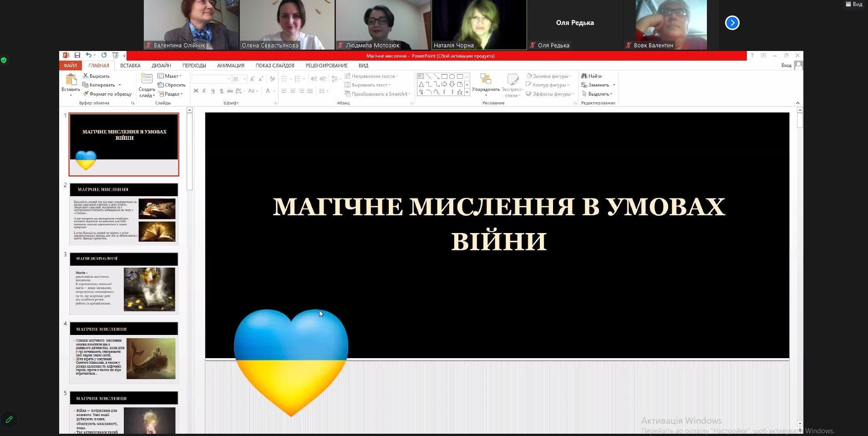
Task: Click Find (Найти) binoculars button
Action: click(591, 76)
